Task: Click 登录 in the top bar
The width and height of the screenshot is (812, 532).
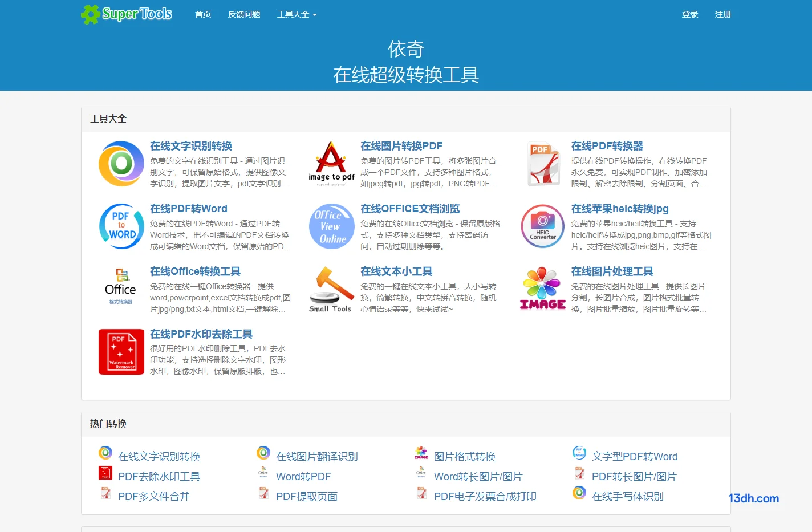Action: 690,14
